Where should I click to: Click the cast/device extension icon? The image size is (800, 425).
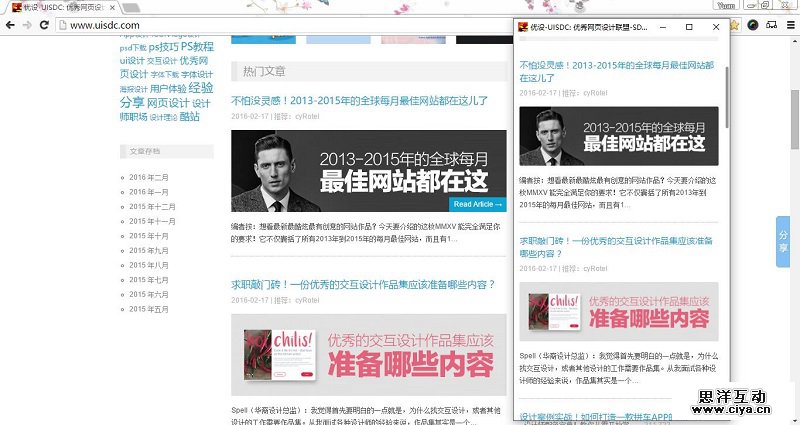pyautogui.click(x=771, y=25)
